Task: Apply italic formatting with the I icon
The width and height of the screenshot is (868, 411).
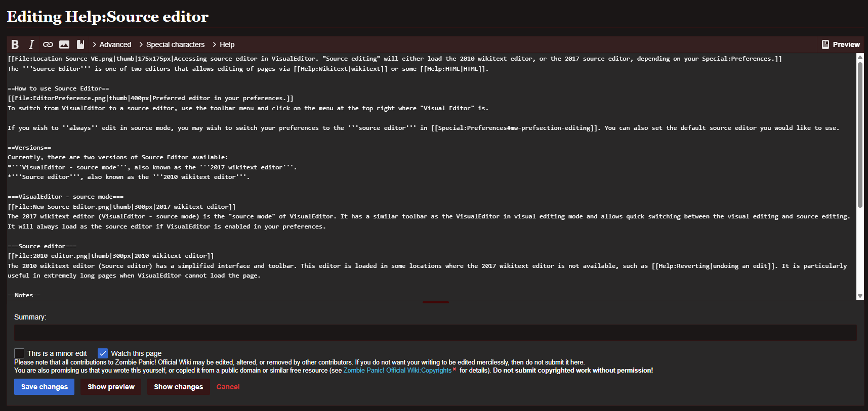Action: (x=31, y=44)
